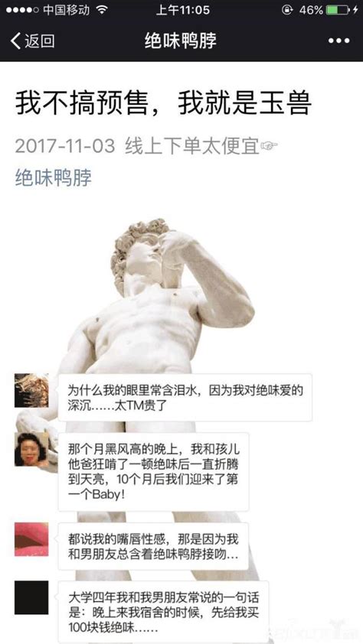Tap the solid black avatar
363x644 pixels.
pos(31,597)
